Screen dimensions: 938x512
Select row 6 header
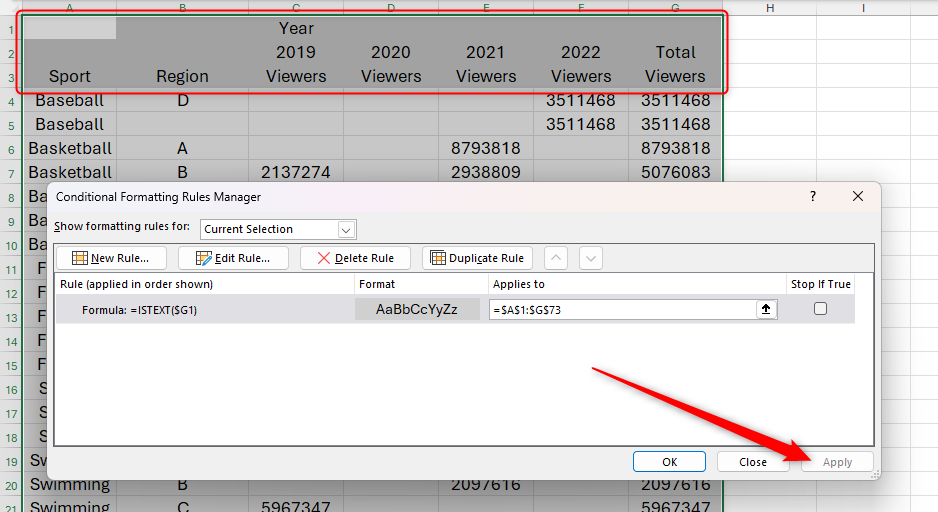11,148
